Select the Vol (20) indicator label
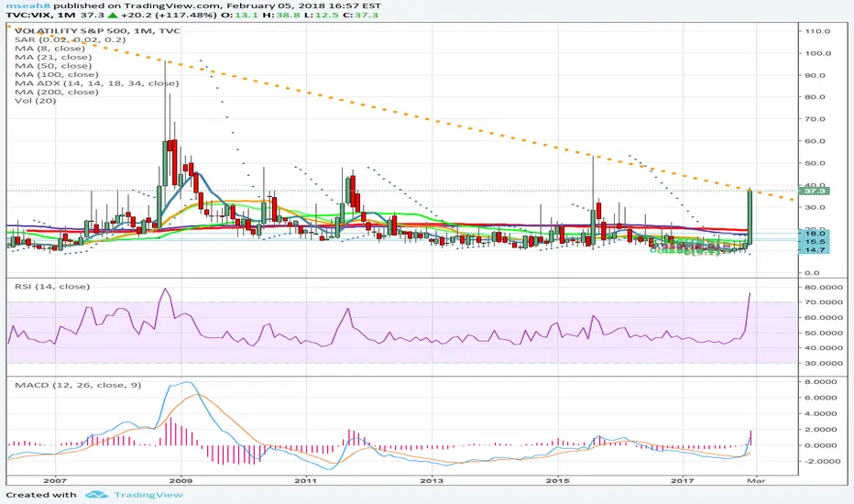 click(36, 100)
